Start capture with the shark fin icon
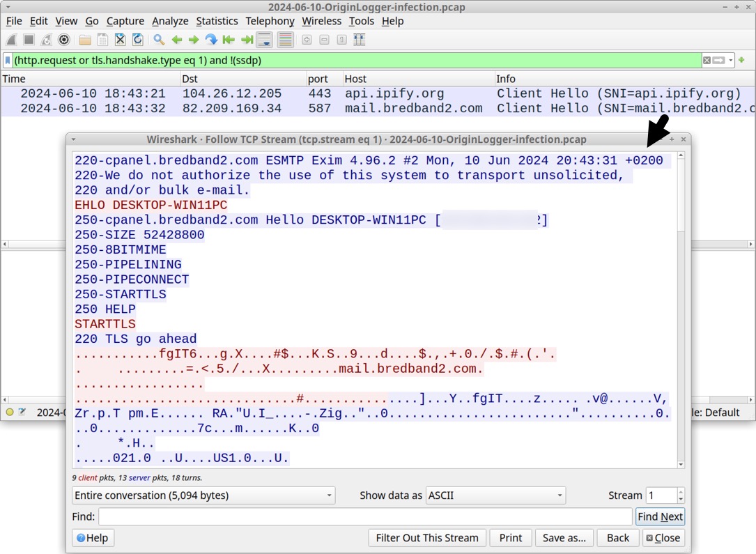The width and height of the screenshot is (756, 554). point(12,40)
